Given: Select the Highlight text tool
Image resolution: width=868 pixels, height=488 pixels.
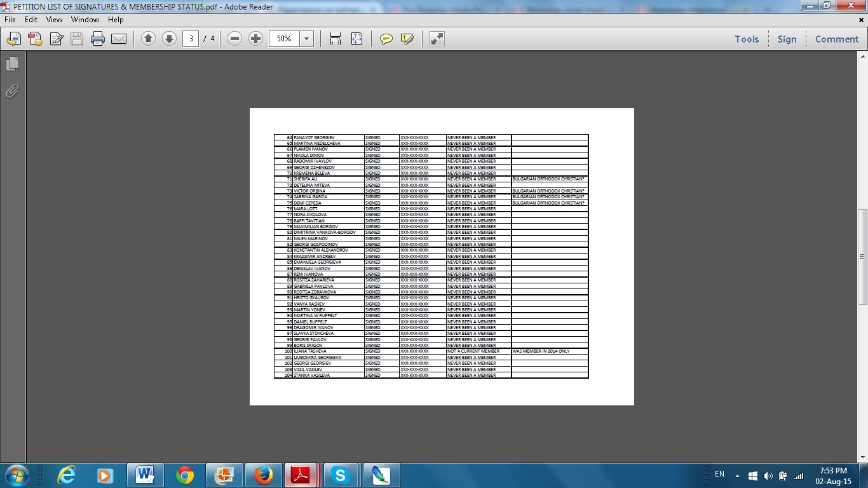Looking at the screenshot, I should point(407,39).
